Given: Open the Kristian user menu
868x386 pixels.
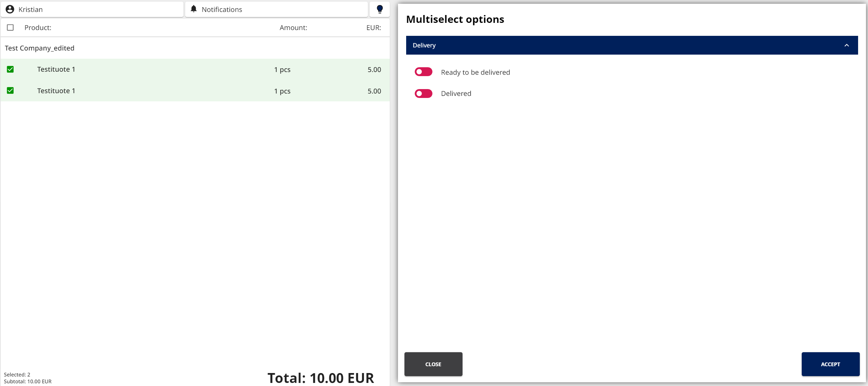Looking at the screenshot, I should [x=92, y=9].
